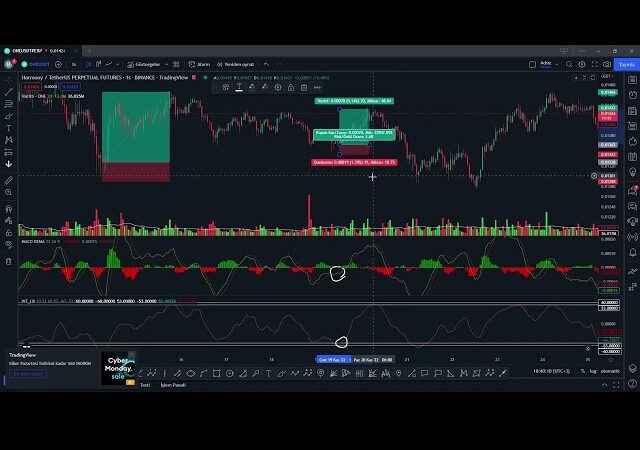Open settings in floating drawing toolbar
The width and height of the screenshot is (640, 450).
tap(278, 87)
